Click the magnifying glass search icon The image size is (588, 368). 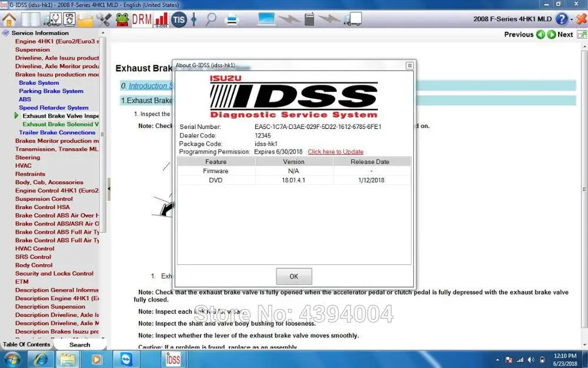[x=211, y=19]
